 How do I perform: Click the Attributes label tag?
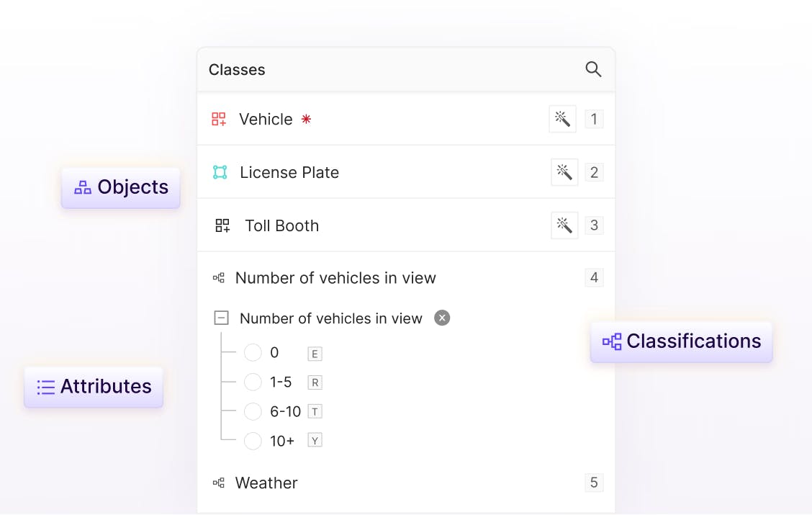coord(94,387)
